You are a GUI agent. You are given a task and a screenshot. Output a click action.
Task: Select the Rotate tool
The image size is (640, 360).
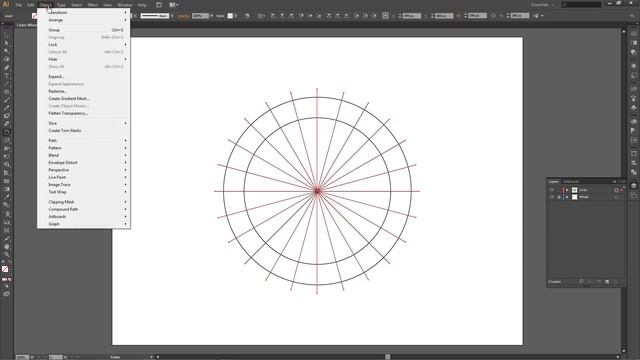tap(6, 132)
